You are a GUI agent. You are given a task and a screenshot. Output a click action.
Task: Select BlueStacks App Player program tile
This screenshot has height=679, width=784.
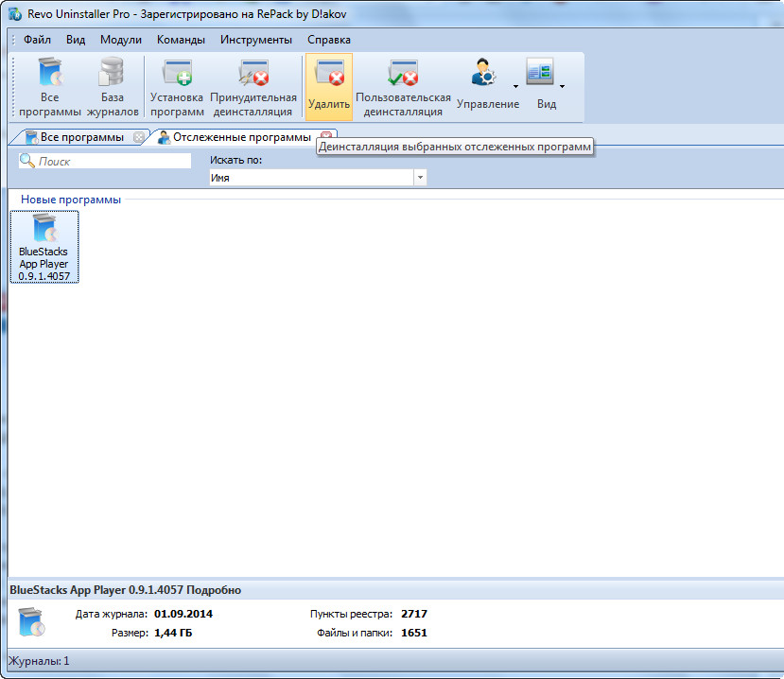click(44, 247)
